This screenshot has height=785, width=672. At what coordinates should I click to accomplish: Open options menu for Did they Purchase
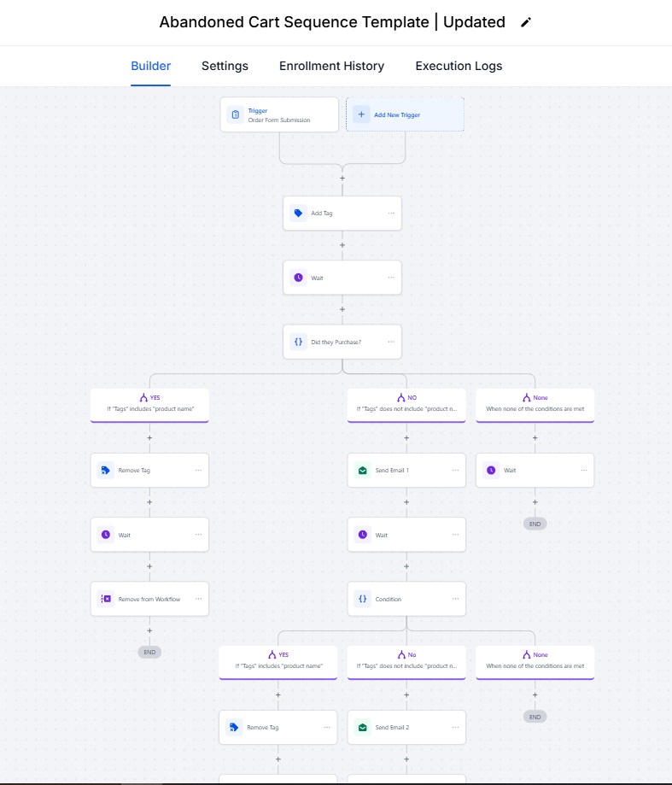[391, 342]
